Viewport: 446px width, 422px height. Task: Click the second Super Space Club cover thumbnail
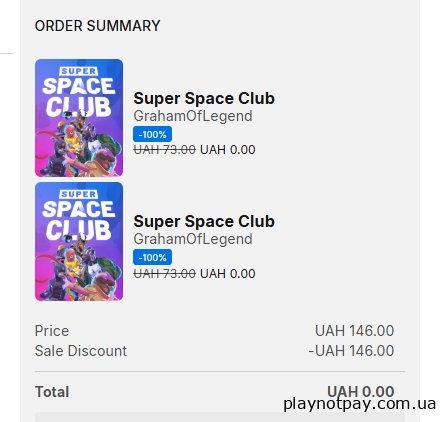79,241
